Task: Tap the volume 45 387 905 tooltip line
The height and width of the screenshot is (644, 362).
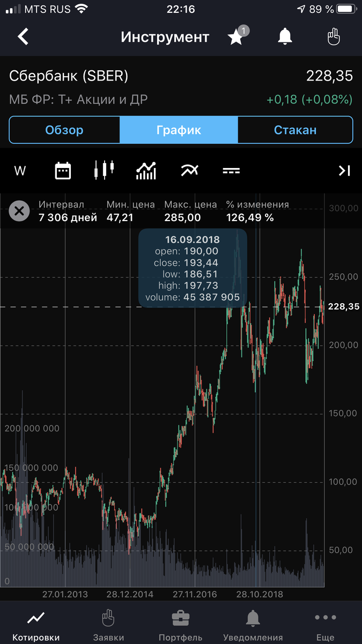Action: coord(193,297)
